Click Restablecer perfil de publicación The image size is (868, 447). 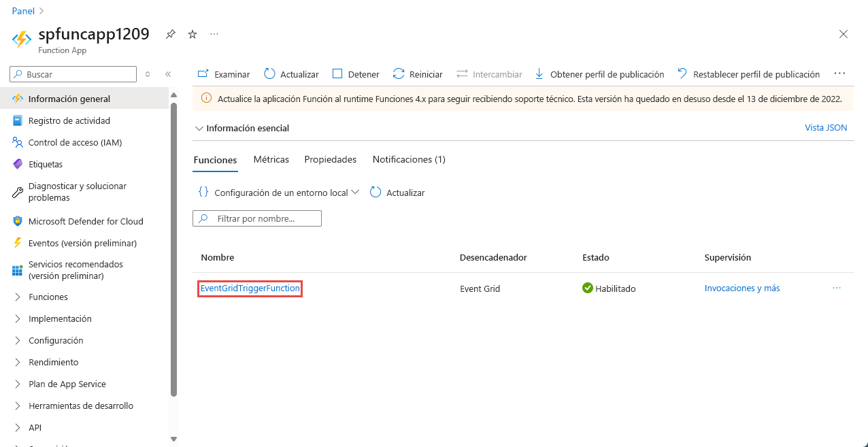coord(748,74)
